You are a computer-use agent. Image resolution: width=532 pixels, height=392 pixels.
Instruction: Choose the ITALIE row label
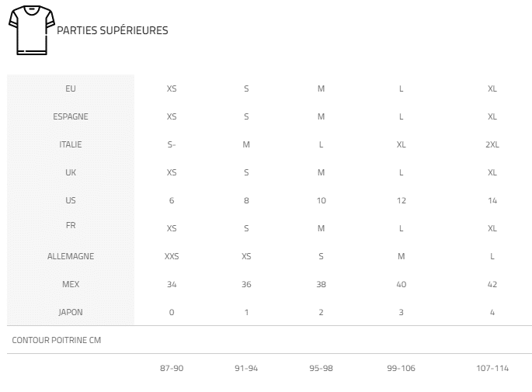71,145
